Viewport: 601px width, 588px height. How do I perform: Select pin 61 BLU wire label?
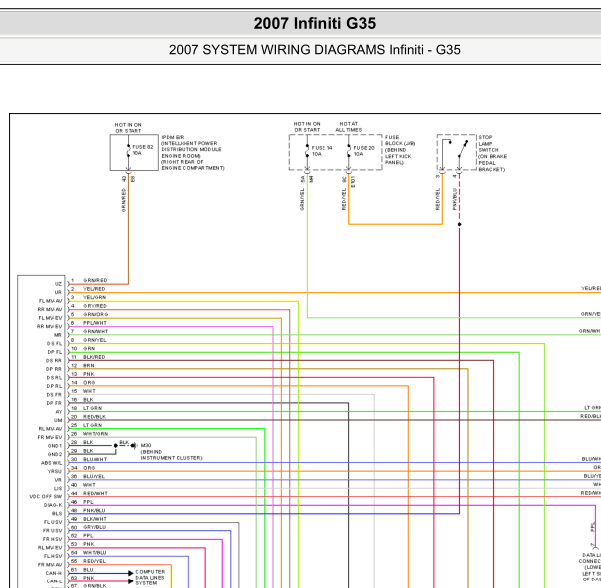pyautogui.click(x=88, y=570)
